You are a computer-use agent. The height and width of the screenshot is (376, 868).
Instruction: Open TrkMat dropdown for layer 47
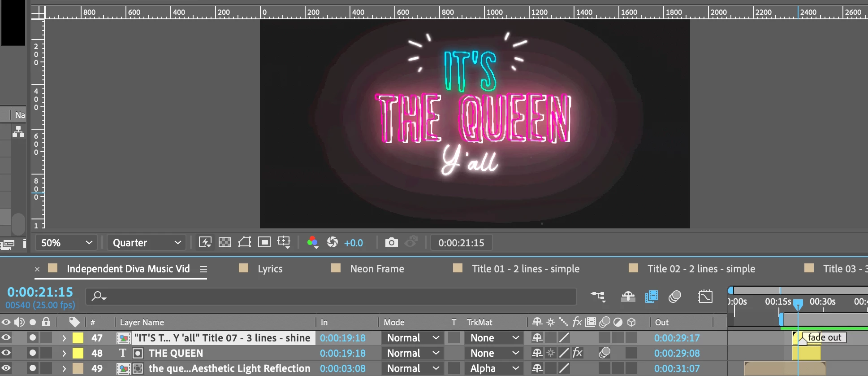[x=495, y=338]
